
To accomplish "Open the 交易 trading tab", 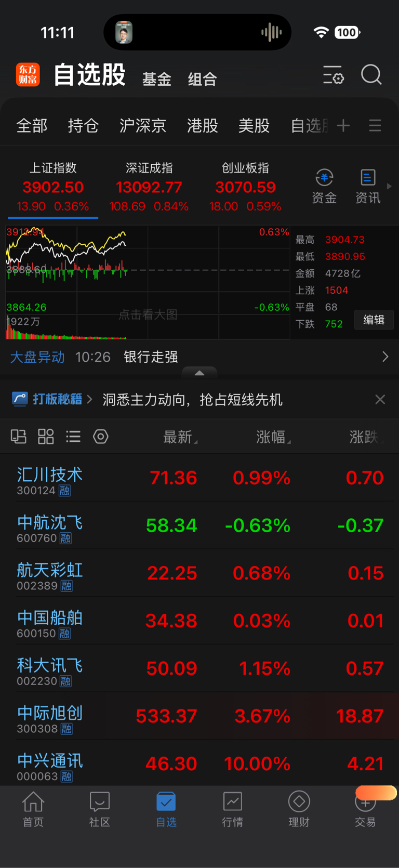I will point(365,809).
